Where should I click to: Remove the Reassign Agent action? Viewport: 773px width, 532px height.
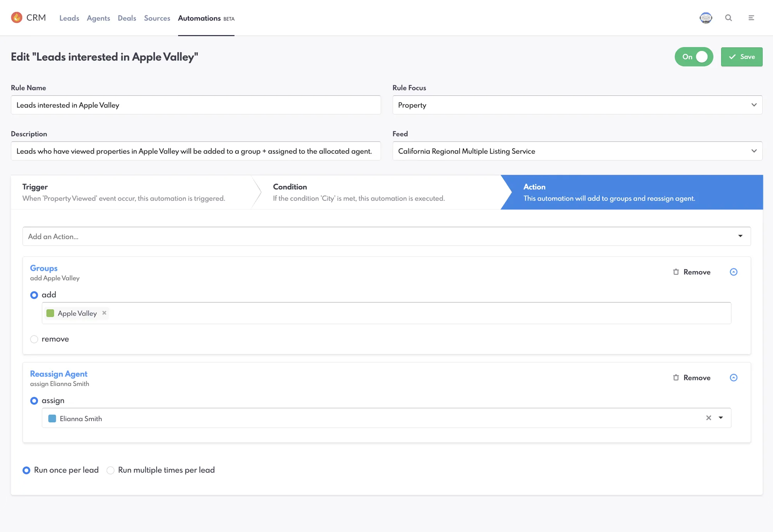[x=692, y=378]
